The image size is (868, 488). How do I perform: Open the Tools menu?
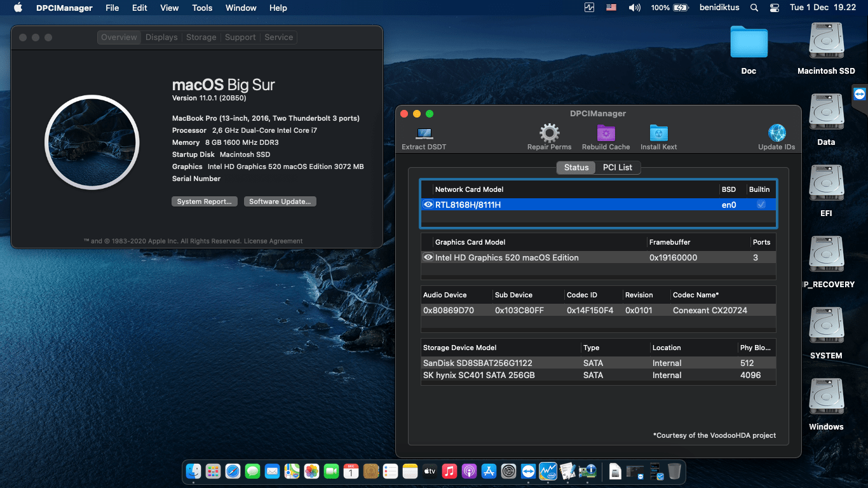(202, 8)
